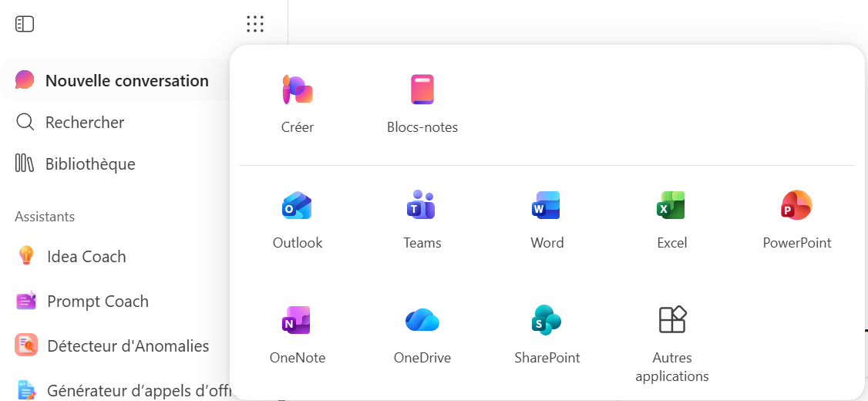Click the Créer label text
Screen dimensions: 868x401
[298, 127]
